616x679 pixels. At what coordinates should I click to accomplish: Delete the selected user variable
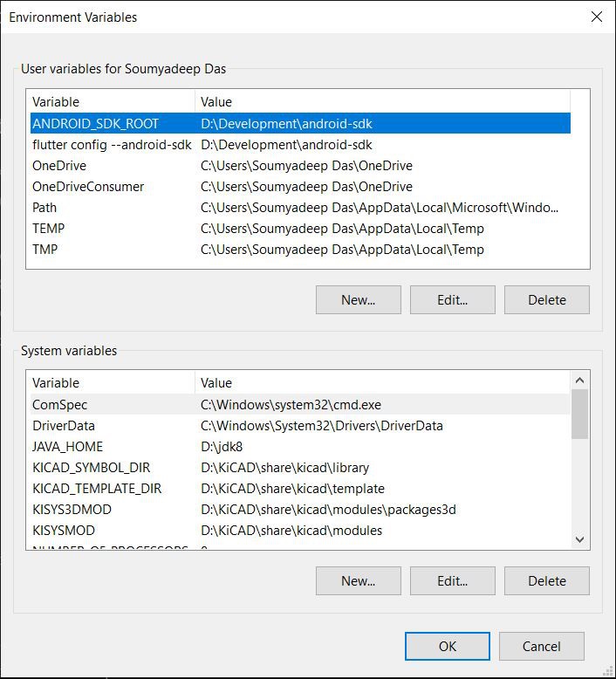pos(546,299)
